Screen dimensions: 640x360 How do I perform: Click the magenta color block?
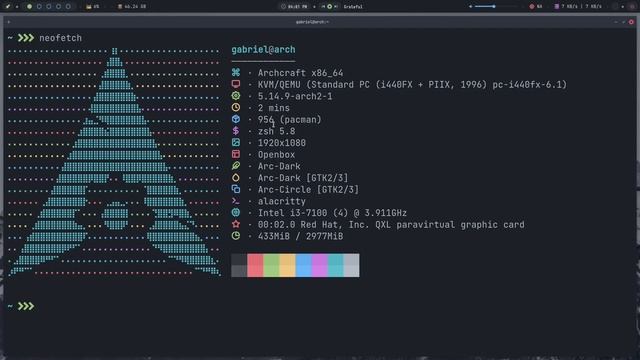click(x=320, y=265)
